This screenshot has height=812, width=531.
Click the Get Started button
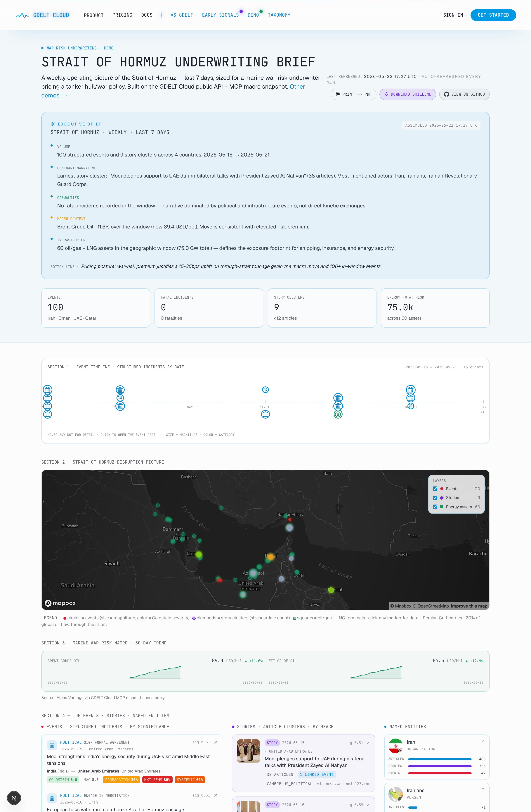(x=493, y=15)
